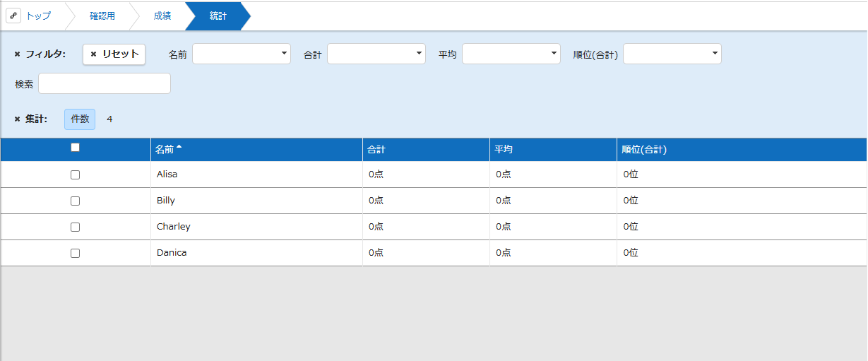
Task: Click Alisa's 合計 value 0点
Action: tap(376, 174)
